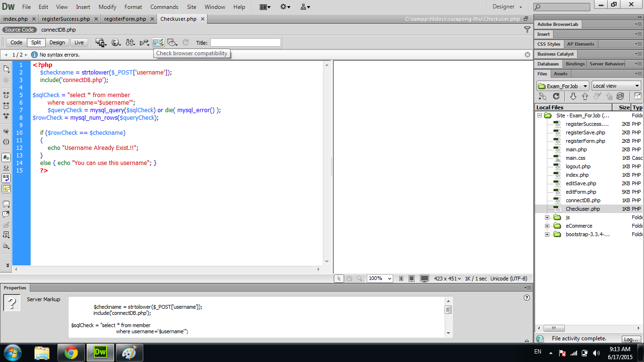
Task: Toggle Live view on
Action: (79, 42)
